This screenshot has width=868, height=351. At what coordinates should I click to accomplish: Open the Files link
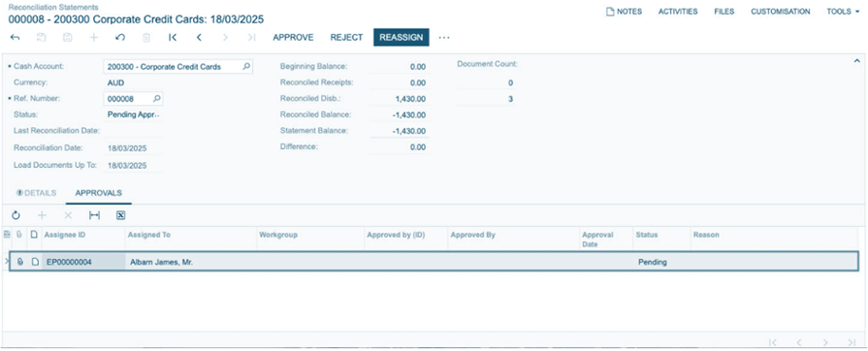(x=724, y=11)
